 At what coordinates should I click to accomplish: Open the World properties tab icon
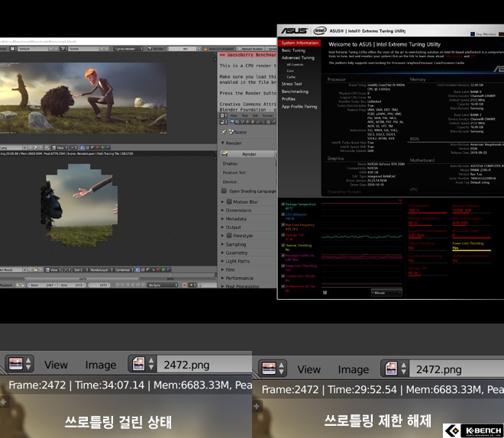point(248,122)
